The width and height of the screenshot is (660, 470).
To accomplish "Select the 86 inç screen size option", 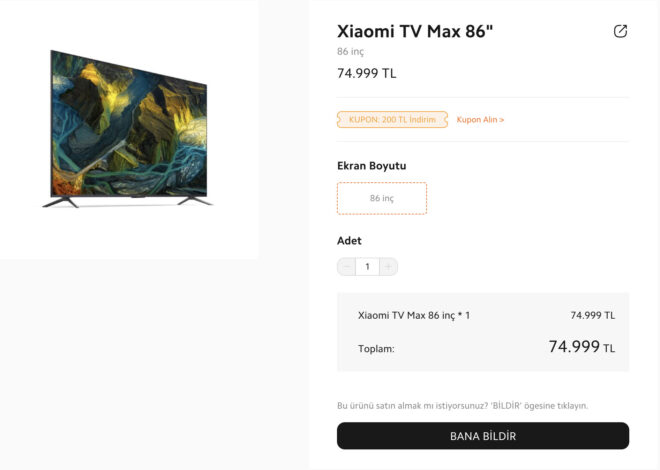I will (x=382, y=198).
